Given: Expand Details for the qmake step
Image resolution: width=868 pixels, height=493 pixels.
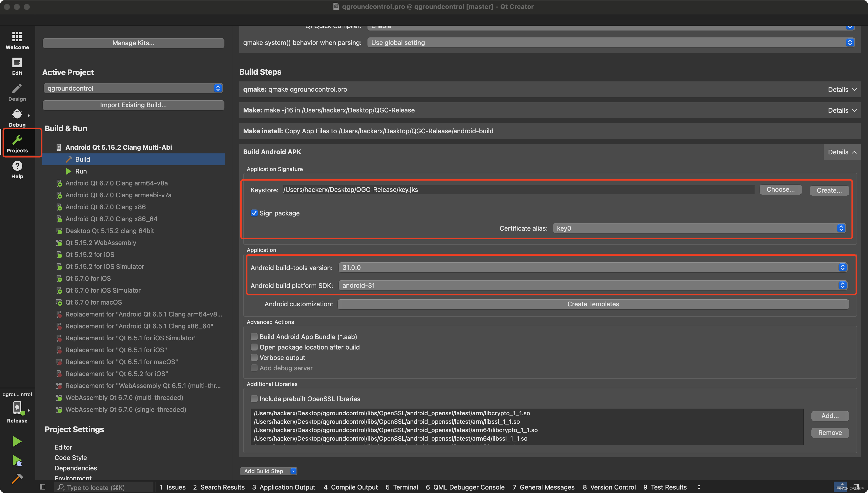Looking at the screenshot, I should 842,89.
